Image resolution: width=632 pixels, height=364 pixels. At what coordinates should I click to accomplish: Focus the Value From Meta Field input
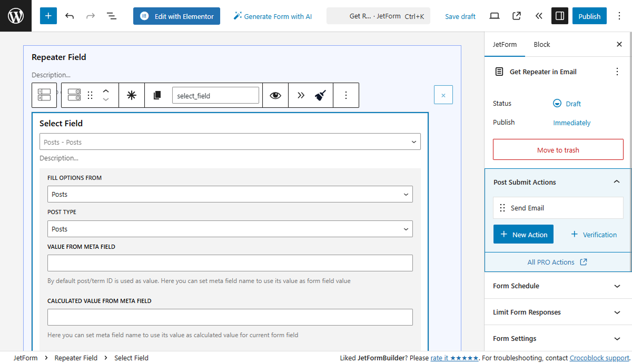[x=230, y=263]
